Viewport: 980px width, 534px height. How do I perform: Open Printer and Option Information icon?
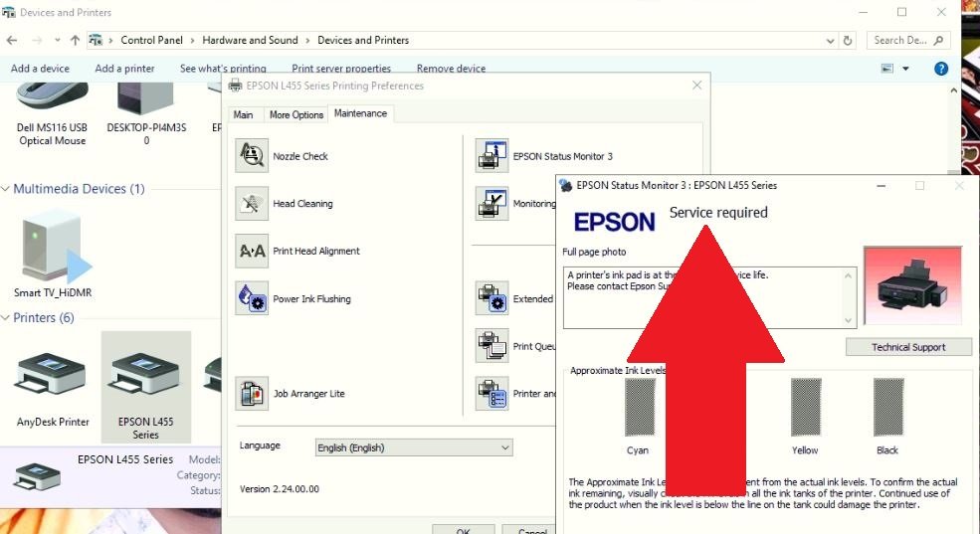coord(491,394)
